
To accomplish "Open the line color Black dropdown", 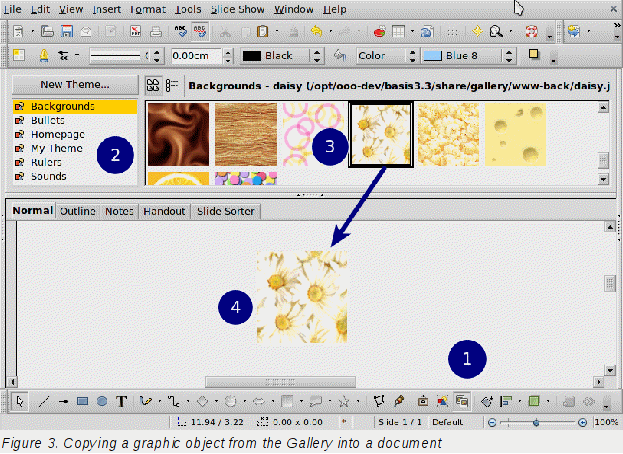I will 316,56.
